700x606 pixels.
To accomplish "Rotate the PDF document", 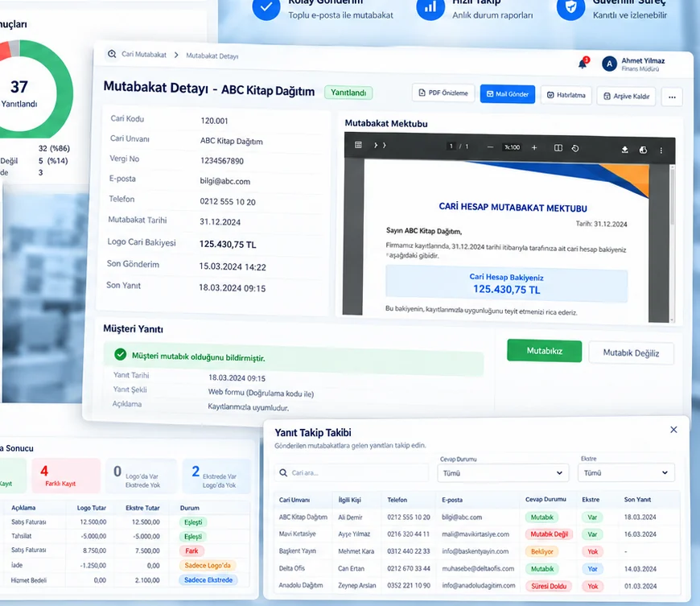I will [575, 148].
